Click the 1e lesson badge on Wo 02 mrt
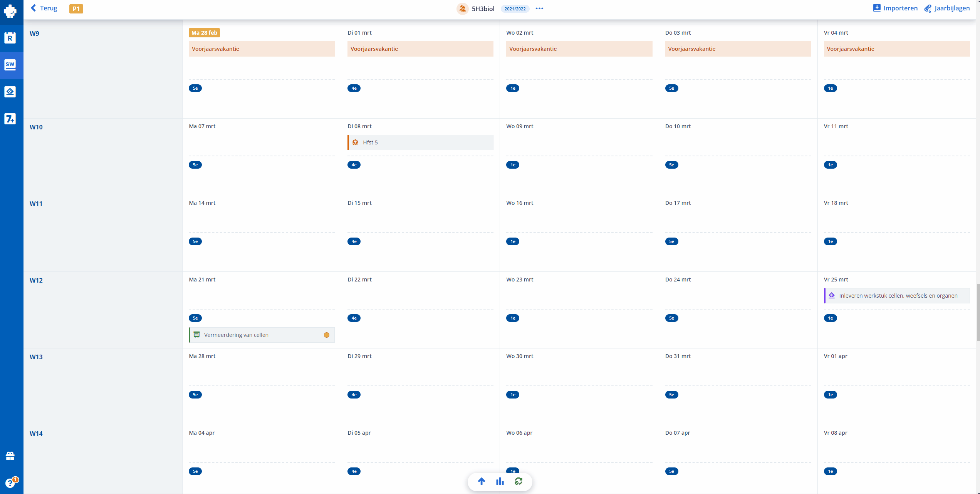The image size is (980, 494). [x=513, y=88]
